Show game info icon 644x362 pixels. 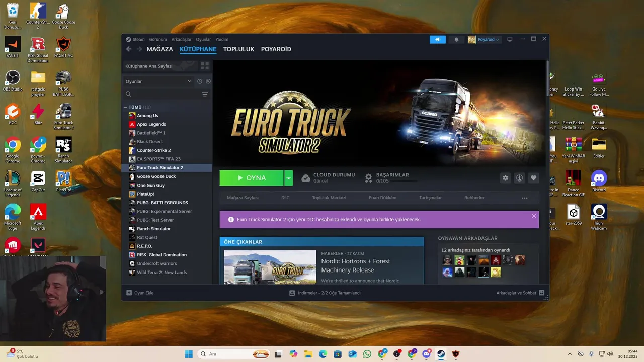(520, 178)
